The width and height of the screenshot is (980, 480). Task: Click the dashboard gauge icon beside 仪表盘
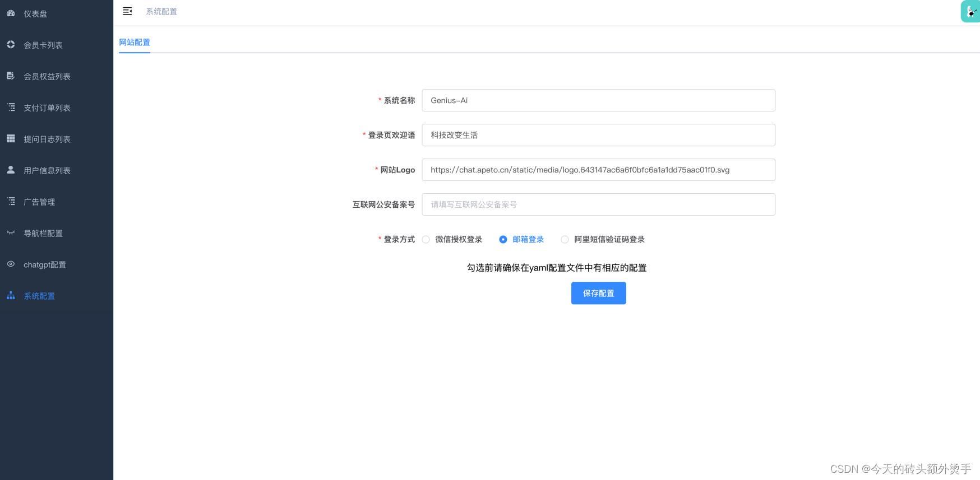(11, 13)
